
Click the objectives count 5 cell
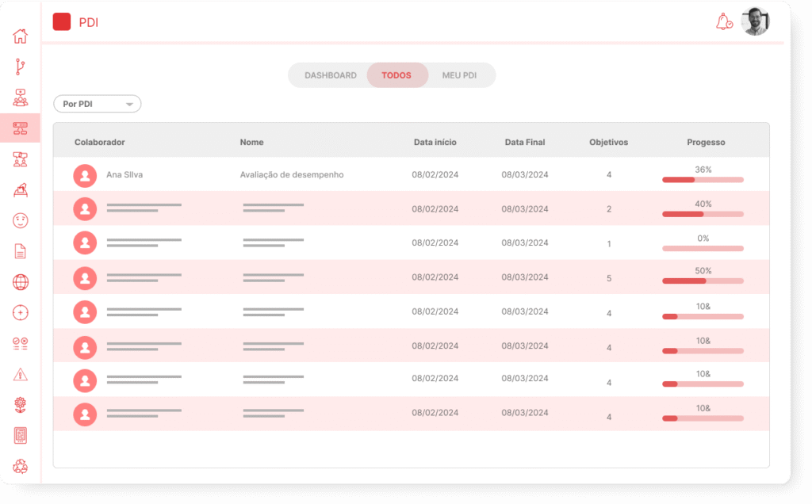[x=609, y=278]
